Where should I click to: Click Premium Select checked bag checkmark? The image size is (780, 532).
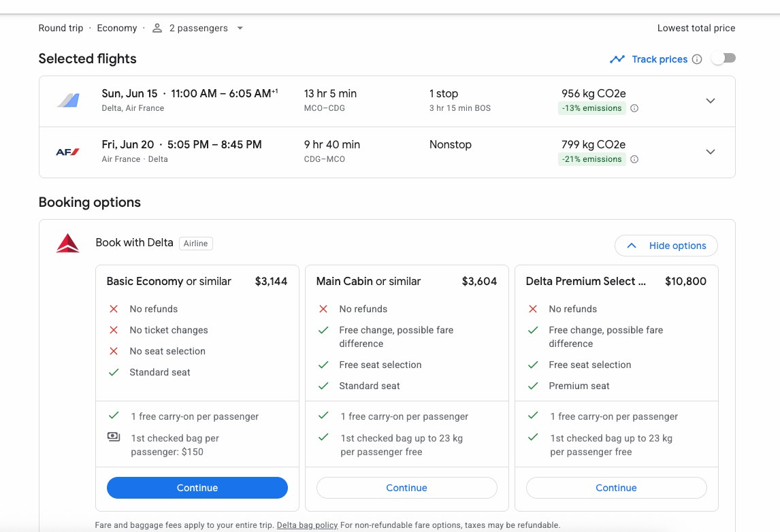coord(533,437)
